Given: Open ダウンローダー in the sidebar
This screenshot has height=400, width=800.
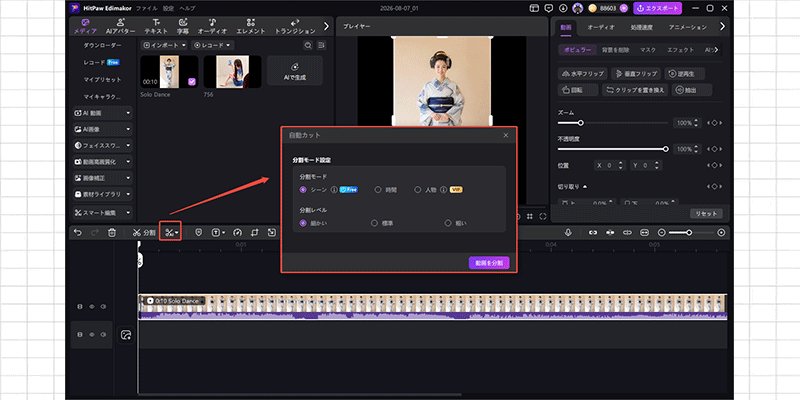Looking at the screenshot, I should coord(103,45).
